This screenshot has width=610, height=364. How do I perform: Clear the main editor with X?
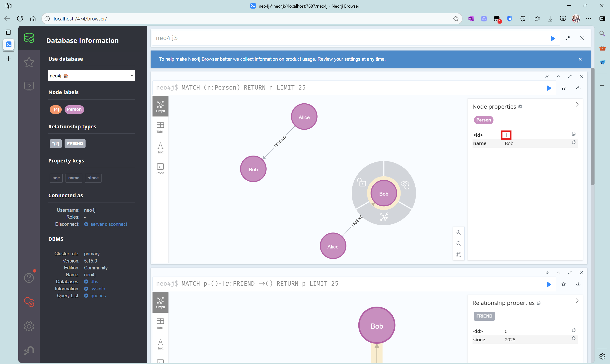click(582, 39)
